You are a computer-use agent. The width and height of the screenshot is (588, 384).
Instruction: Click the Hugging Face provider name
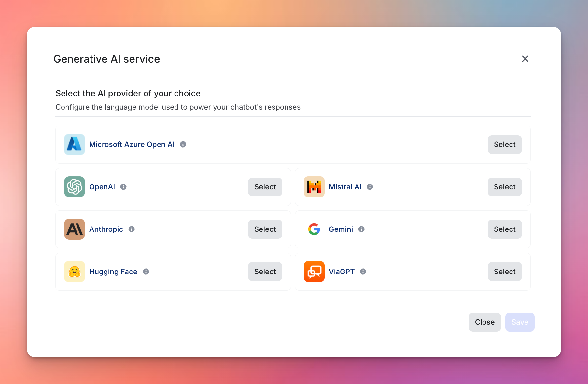pos(113,272)
